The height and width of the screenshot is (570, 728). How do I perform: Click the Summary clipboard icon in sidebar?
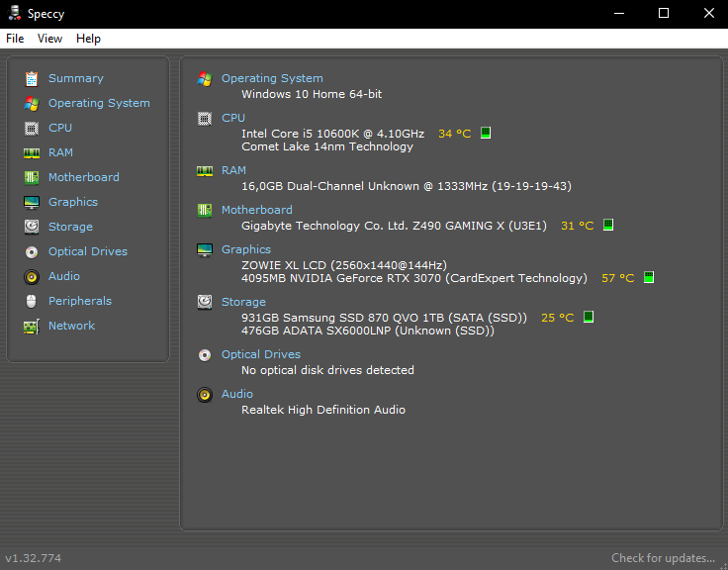(32, 78)
